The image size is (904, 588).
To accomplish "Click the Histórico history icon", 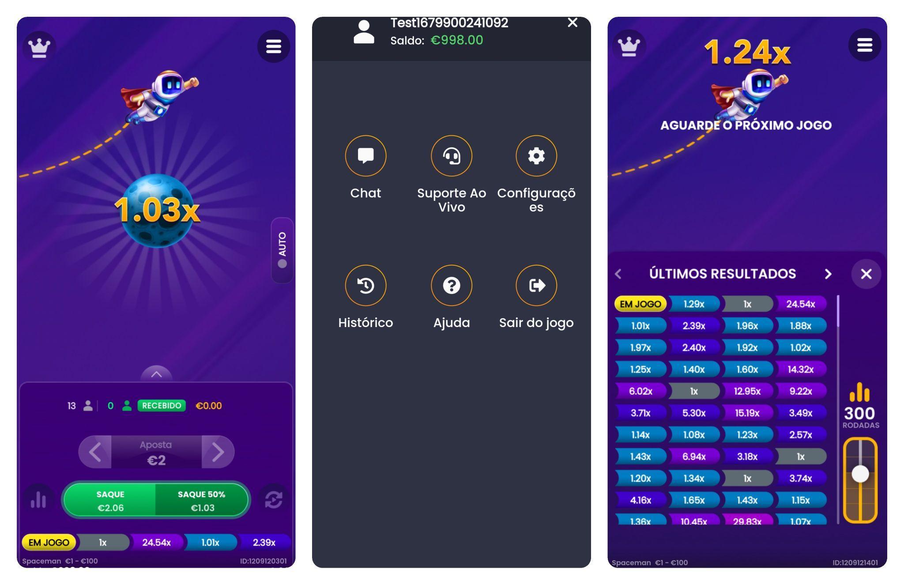I will (365, 287).
